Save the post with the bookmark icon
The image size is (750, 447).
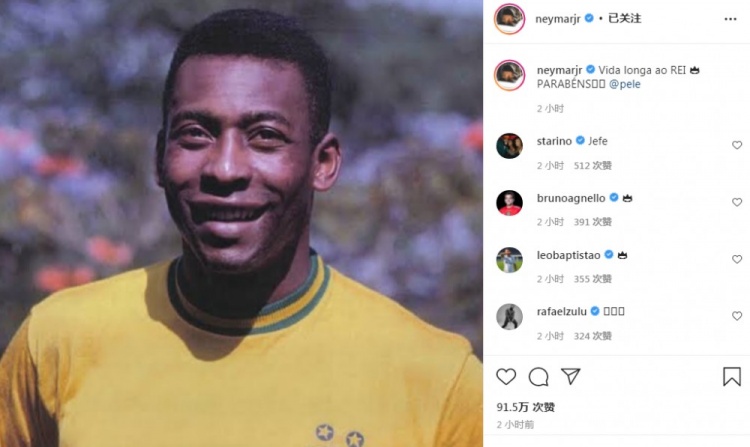tap(732, 377)
